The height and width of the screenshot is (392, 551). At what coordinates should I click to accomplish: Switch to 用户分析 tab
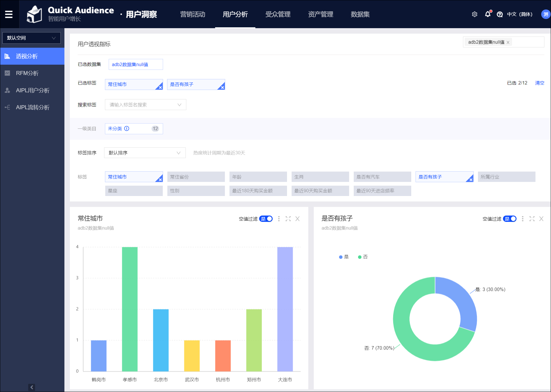(x=235, y=14)
